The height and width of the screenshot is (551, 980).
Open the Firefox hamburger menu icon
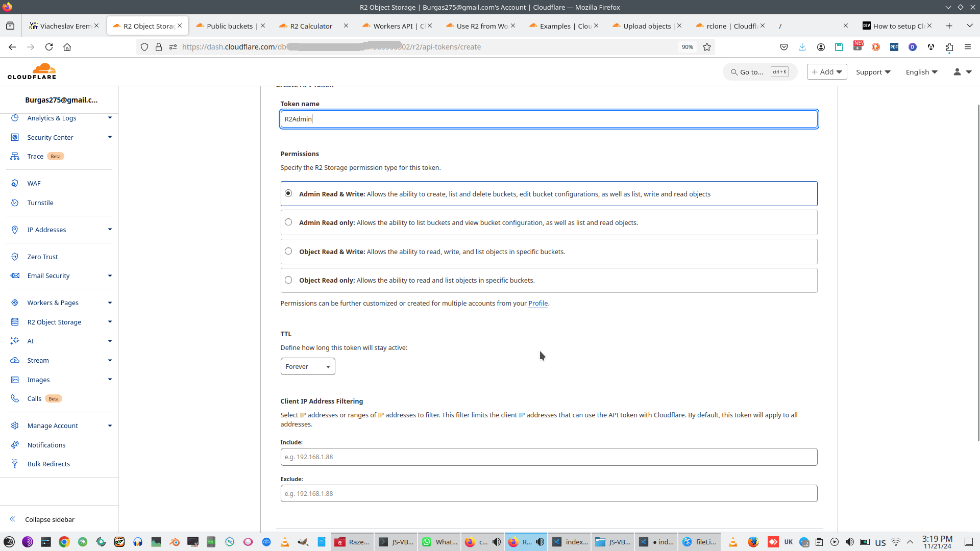967,47
